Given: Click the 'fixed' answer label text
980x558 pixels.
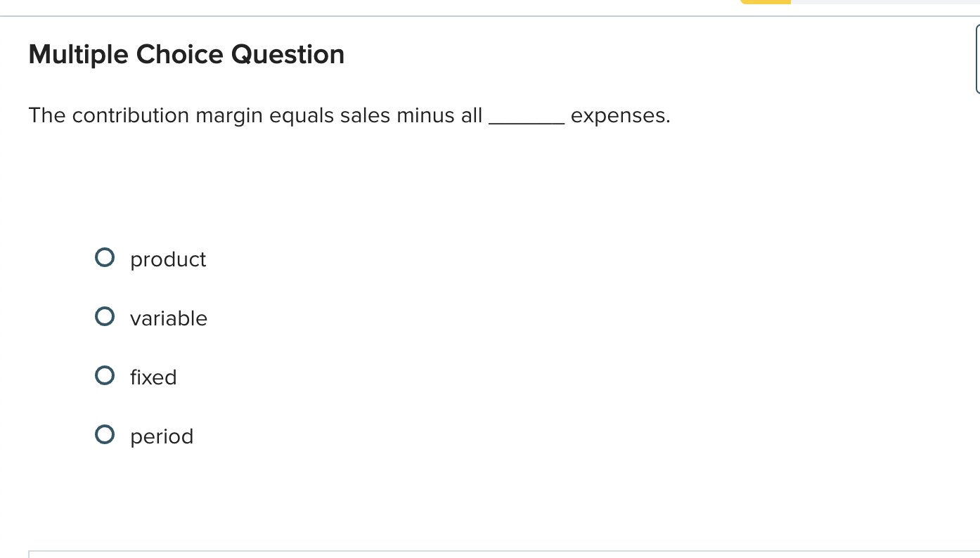Looking at the screenshot, I should click(x=153, y=377).
